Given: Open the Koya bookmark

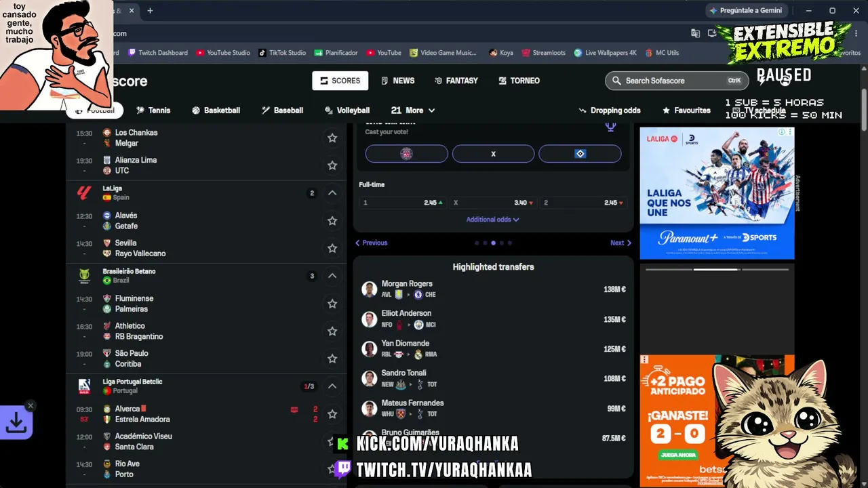Looking at the screenshot, I should point(500,53).
